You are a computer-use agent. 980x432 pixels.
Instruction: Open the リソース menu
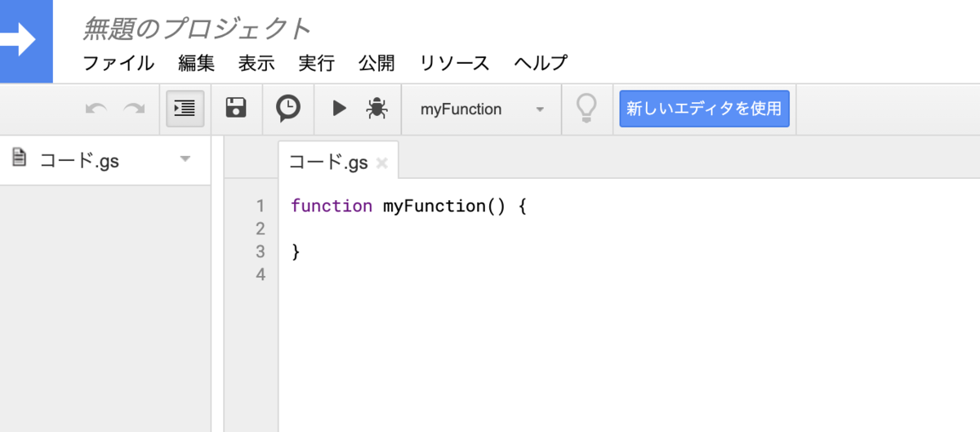[454, 63]
